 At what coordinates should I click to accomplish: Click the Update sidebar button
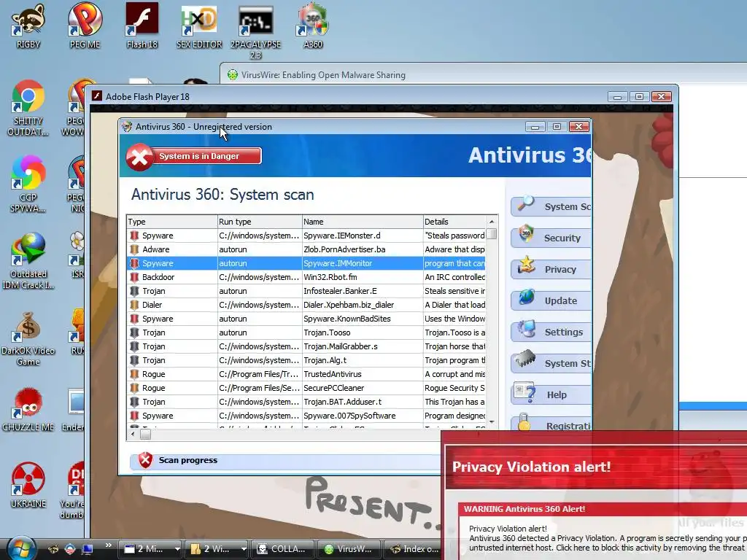pyautogui.click(x=551, y=301)
